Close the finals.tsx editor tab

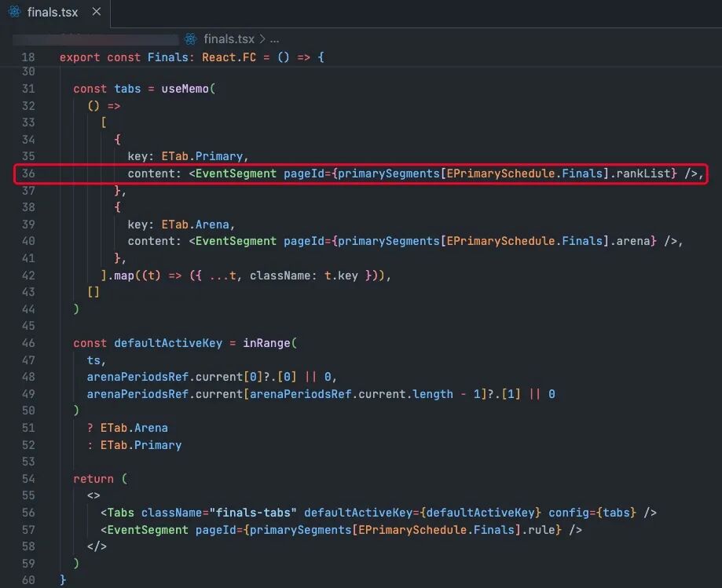[x=96, y=12]
